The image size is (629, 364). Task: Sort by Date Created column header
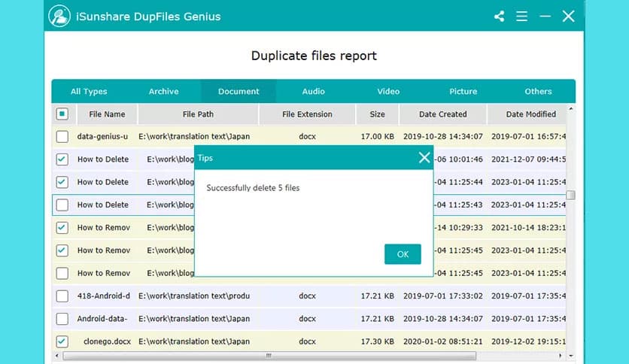[443, 114]
